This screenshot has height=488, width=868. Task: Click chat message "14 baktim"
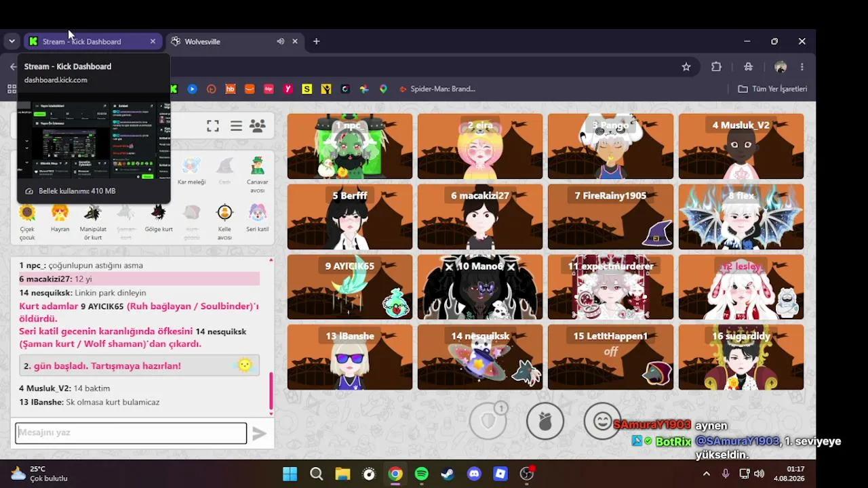pos(92,388)
